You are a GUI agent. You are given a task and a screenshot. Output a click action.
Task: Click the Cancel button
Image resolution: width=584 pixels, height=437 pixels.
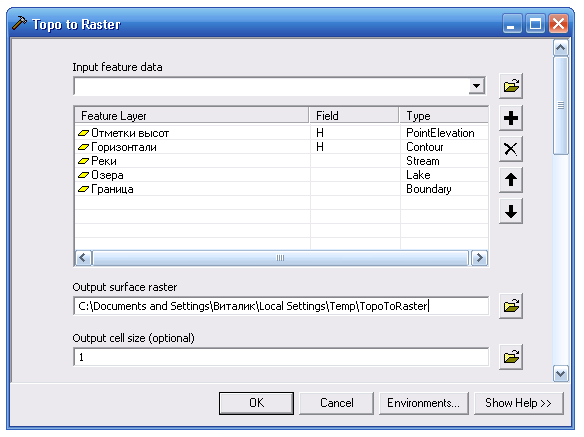tap(336, 403)
